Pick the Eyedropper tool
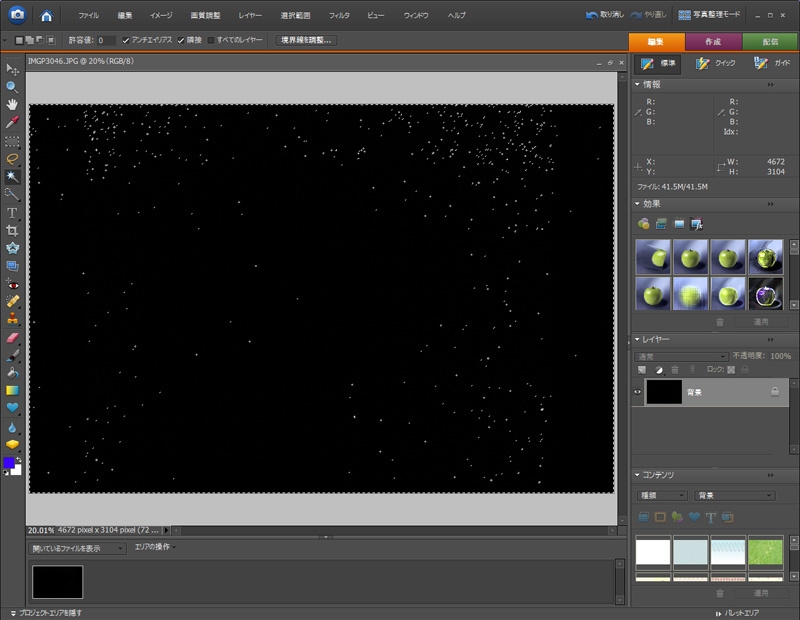This screenshot has width=800, height=620. point(12,122)
